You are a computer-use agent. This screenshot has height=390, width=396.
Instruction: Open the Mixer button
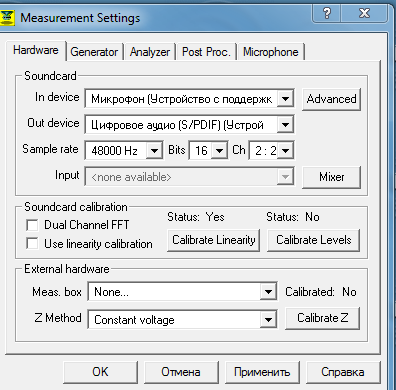tap(331, 177)
